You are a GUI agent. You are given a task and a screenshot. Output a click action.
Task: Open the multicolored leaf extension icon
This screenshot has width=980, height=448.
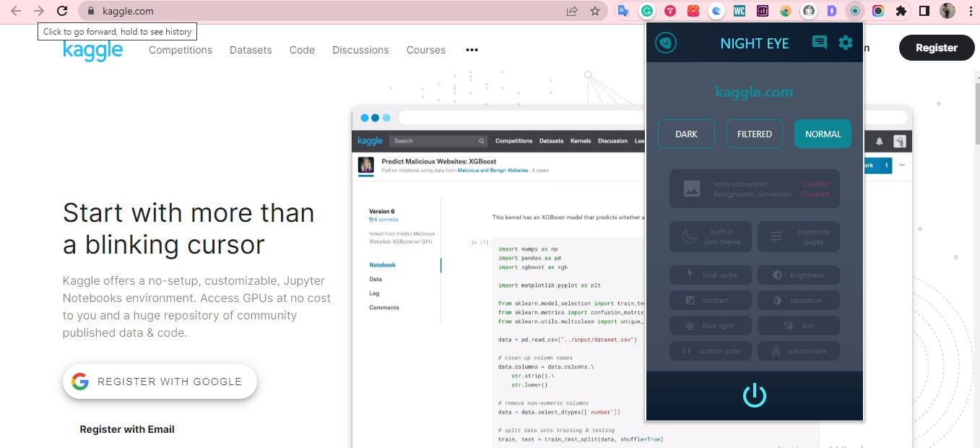786,11
